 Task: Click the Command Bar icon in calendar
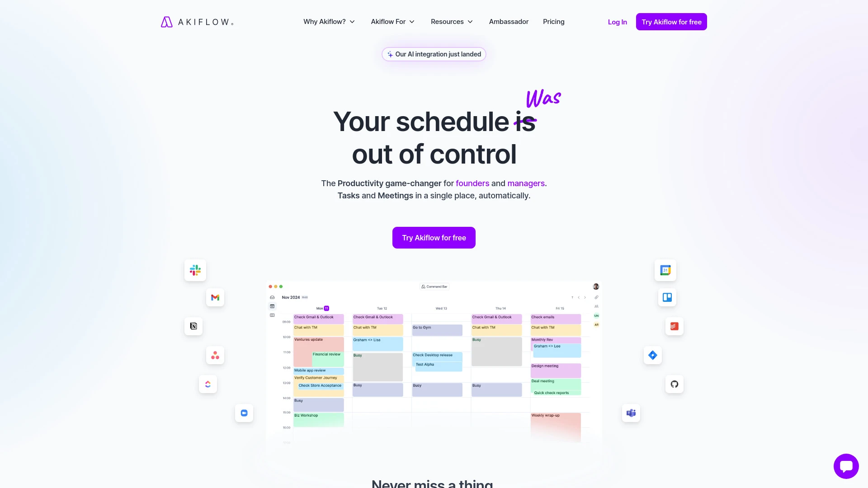423,286
